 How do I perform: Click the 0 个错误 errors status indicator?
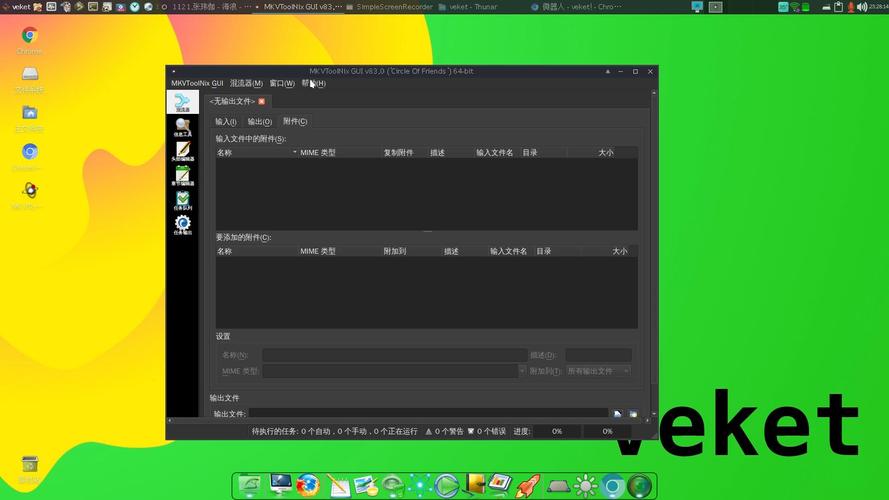click(x=486, y=431)
